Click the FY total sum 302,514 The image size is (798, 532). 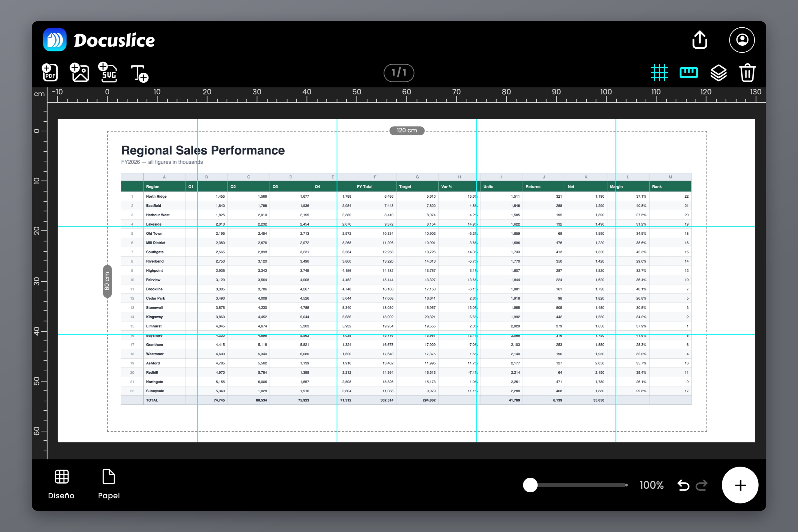(x=387, y=400)
